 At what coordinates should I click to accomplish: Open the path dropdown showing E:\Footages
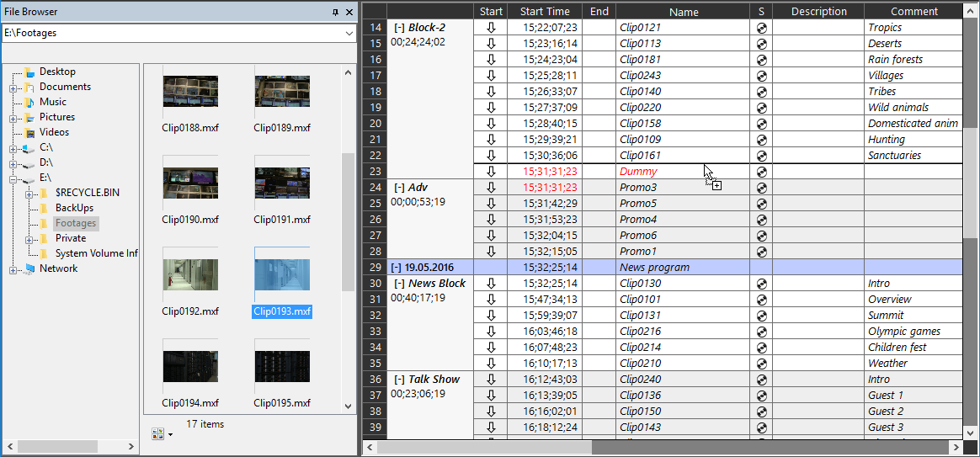[349, 33]
